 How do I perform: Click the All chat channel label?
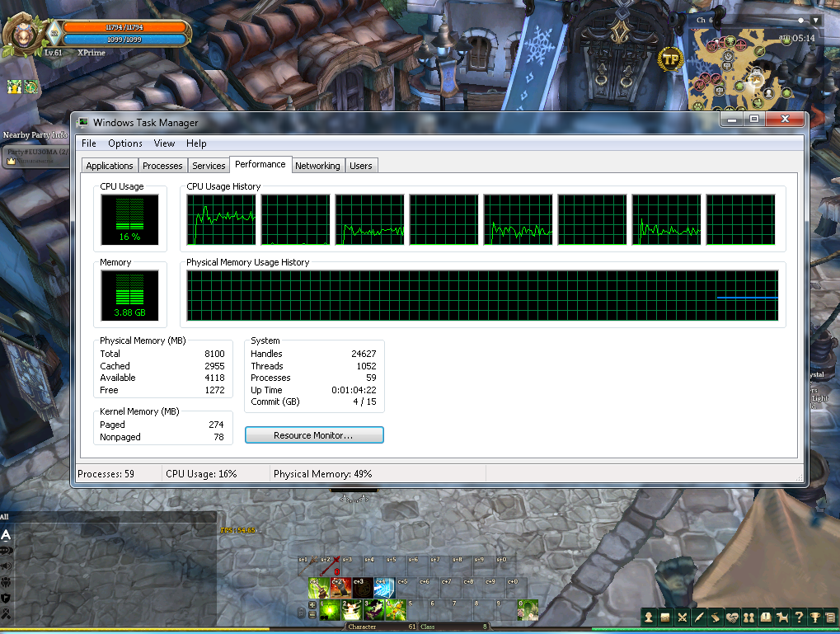click(x=5, y=517)
